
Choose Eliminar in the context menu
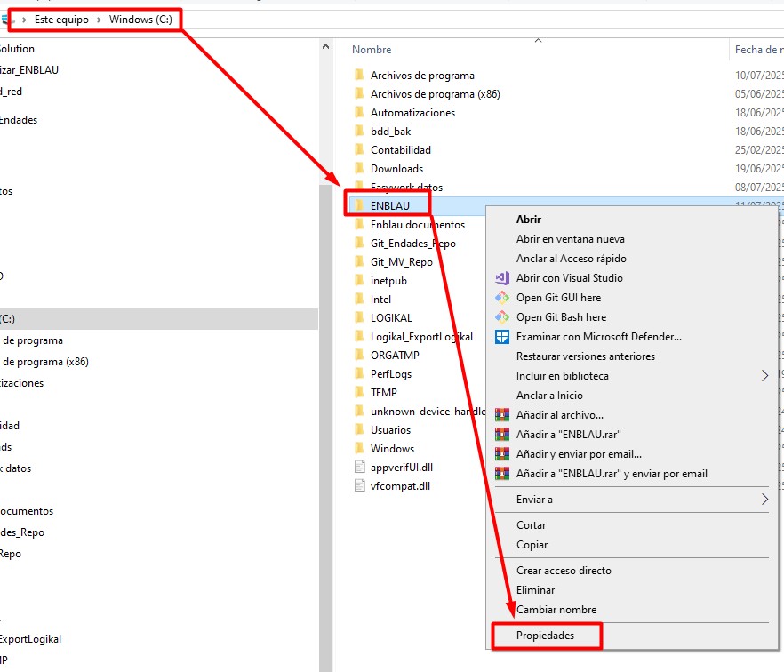[535, 590]
